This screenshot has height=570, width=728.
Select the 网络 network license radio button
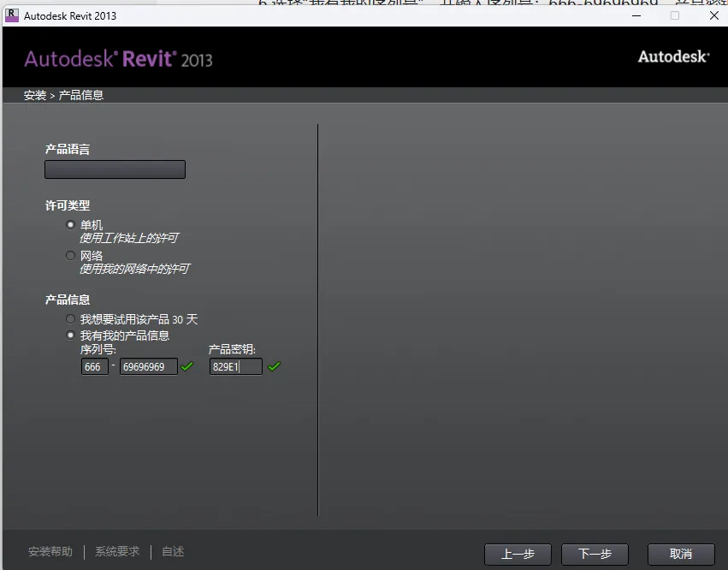point(70,256)
